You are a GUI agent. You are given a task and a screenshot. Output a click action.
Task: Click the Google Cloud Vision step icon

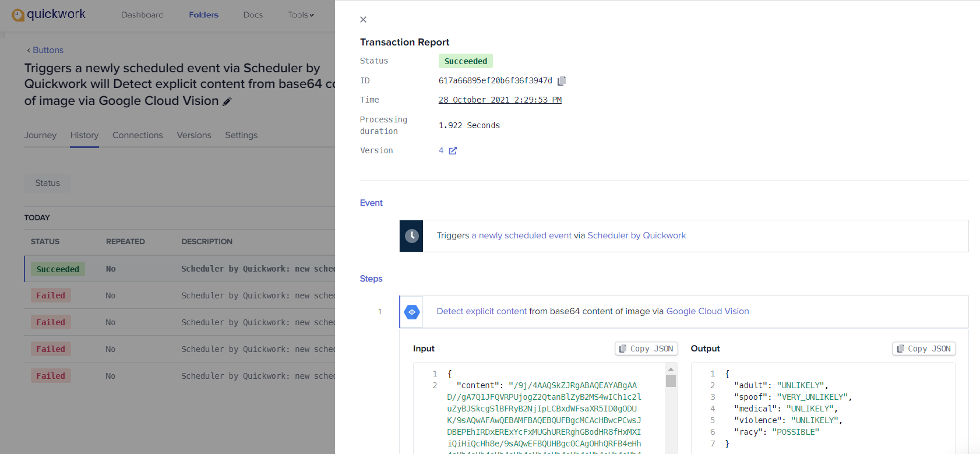coord(412,312)
